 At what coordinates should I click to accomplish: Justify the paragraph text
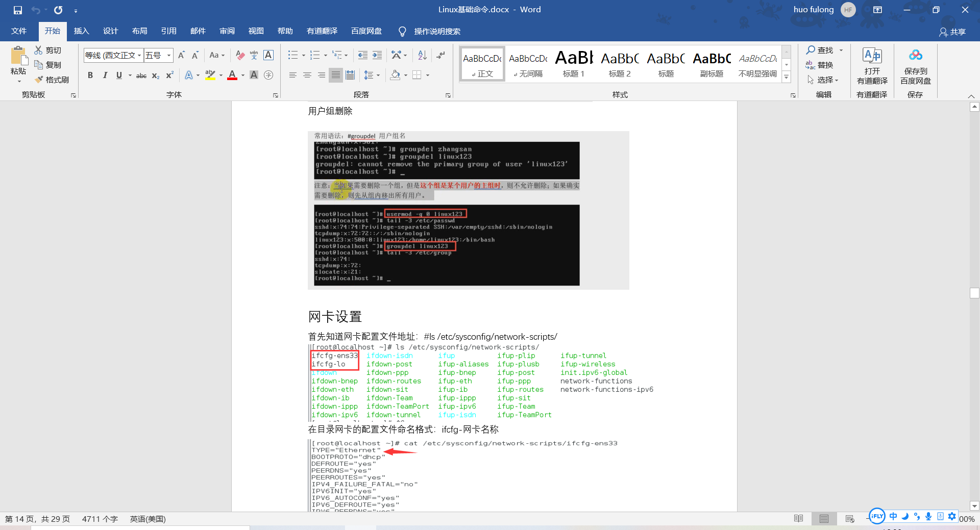coord(335,75)
